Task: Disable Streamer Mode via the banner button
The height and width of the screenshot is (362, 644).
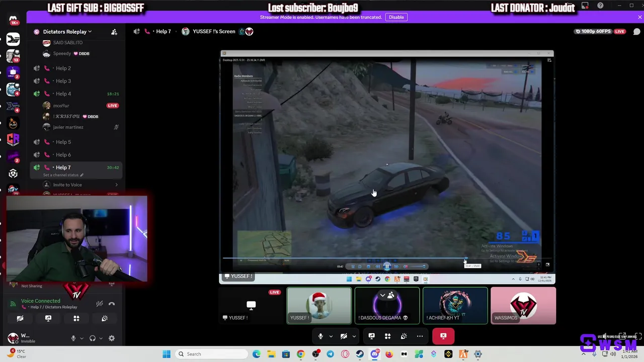Action: tap(396, 17)
